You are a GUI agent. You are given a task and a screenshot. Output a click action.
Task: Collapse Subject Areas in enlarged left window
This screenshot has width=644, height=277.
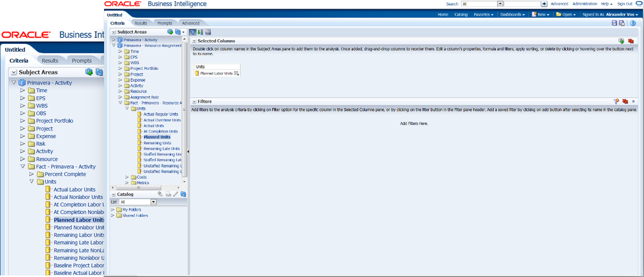pyautogui.click(x=14, y=72)
